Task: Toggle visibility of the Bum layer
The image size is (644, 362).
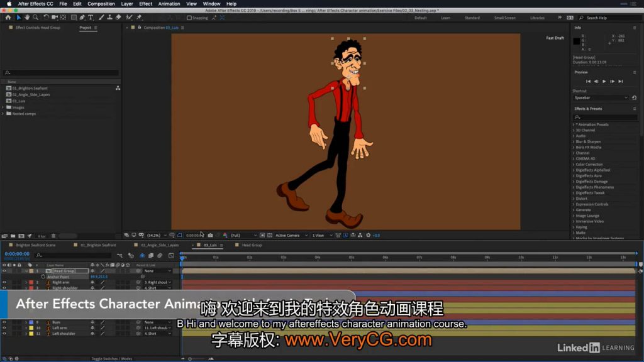Action: click(x=4, y=322)
